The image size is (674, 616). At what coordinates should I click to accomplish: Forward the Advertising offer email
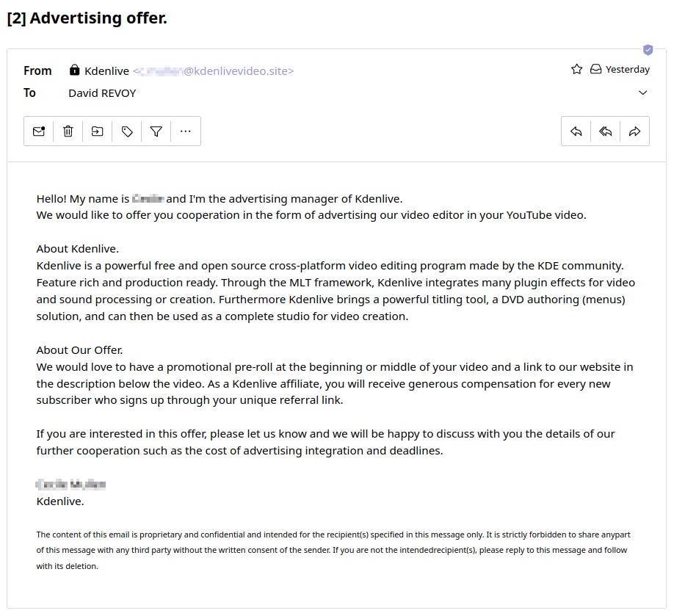635,131
